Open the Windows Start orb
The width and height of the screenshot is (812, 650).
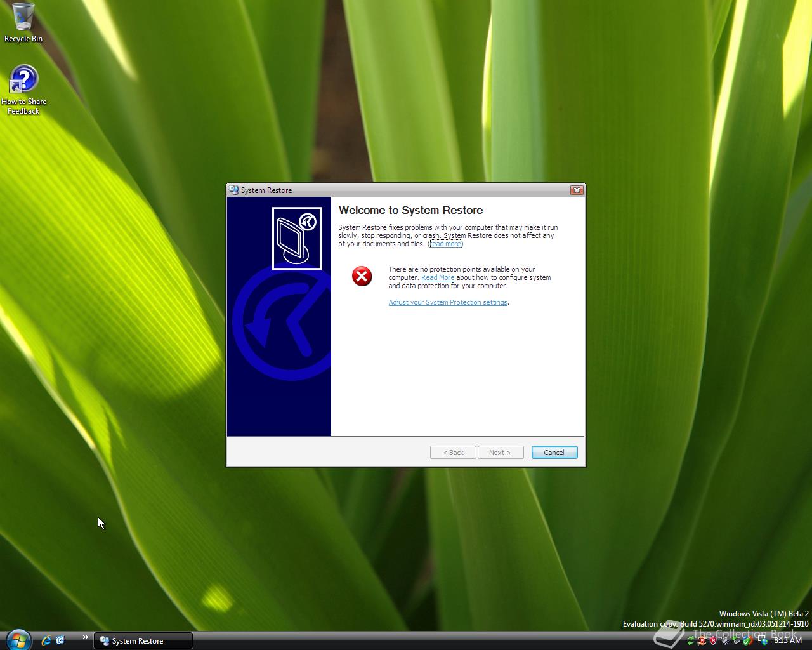(x=18, y=640)
